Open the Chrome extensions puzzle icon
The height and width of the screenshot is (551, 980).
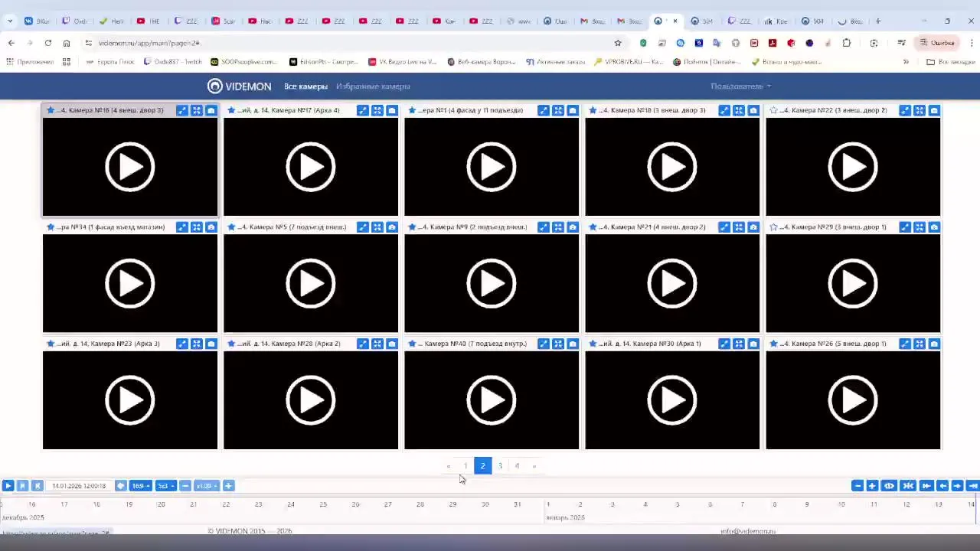tap(846, 43)
